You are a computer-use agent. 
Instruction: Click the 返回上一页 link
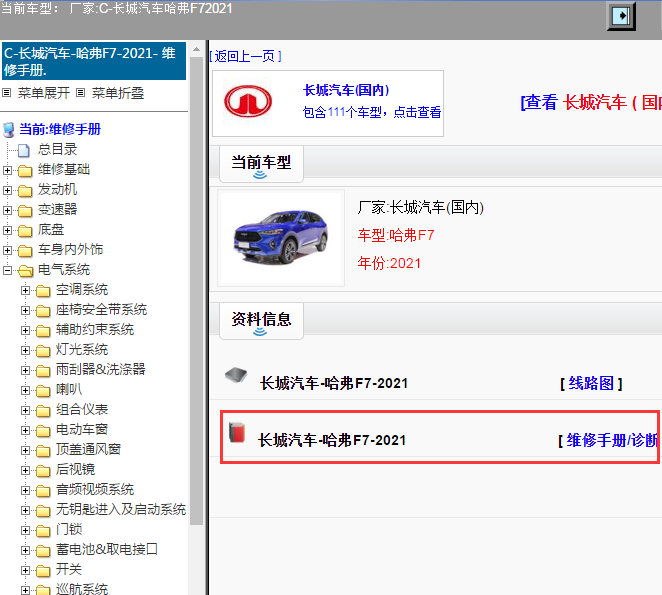[245, 56]
